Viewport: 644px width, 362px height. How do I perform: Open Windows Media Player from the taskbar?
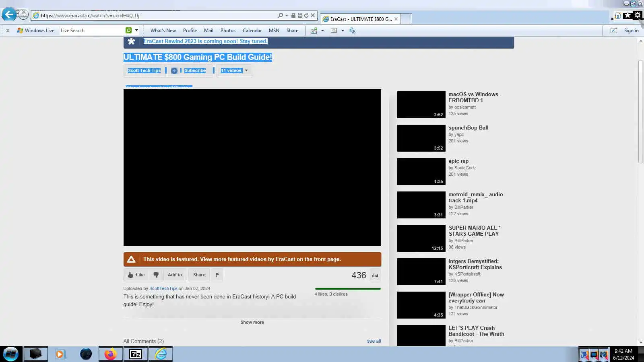coord(60,354)
